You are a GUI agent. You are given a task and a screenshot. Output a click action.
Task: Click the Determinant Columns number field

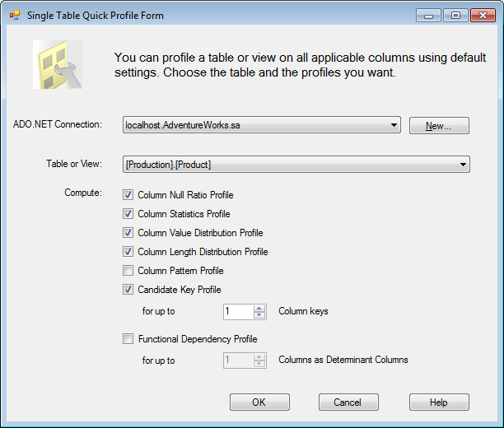[238, 361]
